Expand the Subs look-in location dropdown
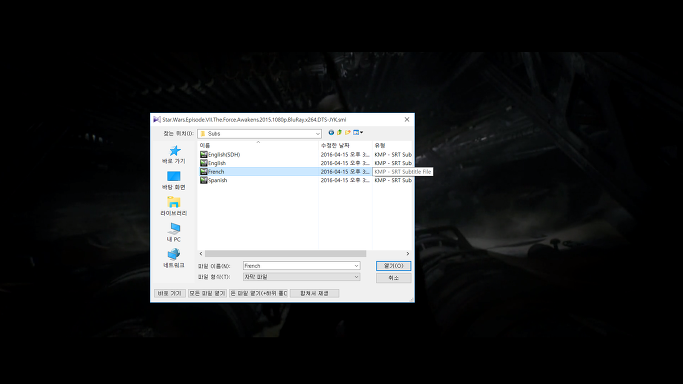Image resolution: width=683 pixels, height=384 pixels. (318, 134)
